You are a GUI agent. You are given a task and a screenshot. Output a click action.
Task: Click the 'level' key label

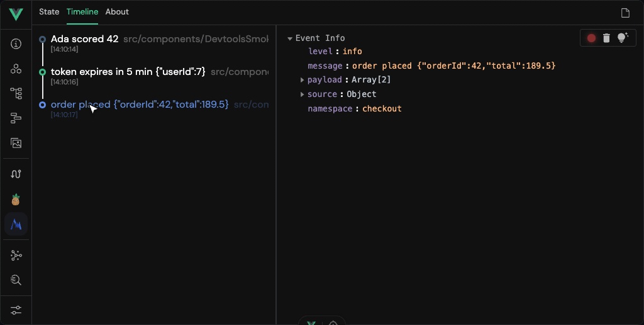(320, 52)
